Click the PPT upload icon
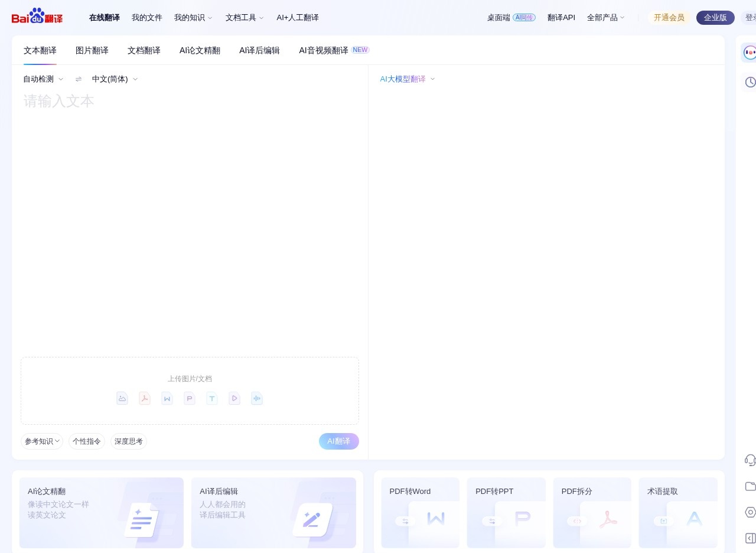This screenshot has height=553, width=756. 190,398
